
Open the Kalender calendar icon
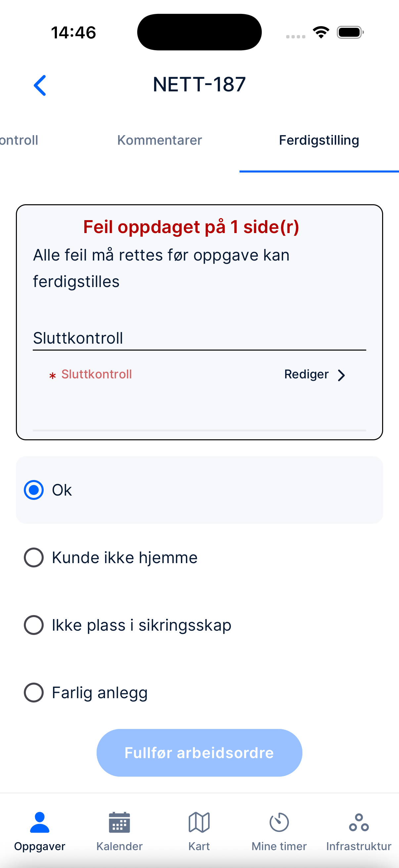(119, 823)
